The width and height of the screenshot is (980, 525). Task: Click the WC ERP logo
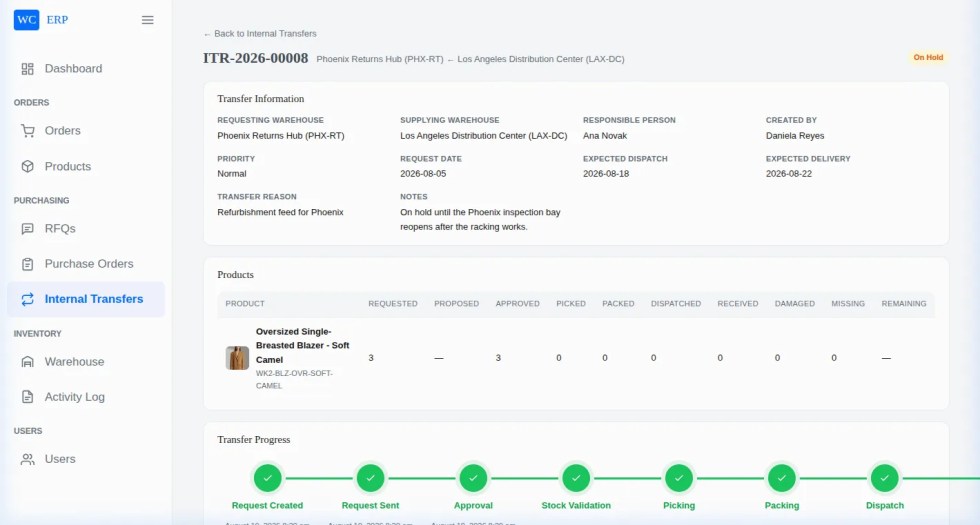(x=41, y=20)
